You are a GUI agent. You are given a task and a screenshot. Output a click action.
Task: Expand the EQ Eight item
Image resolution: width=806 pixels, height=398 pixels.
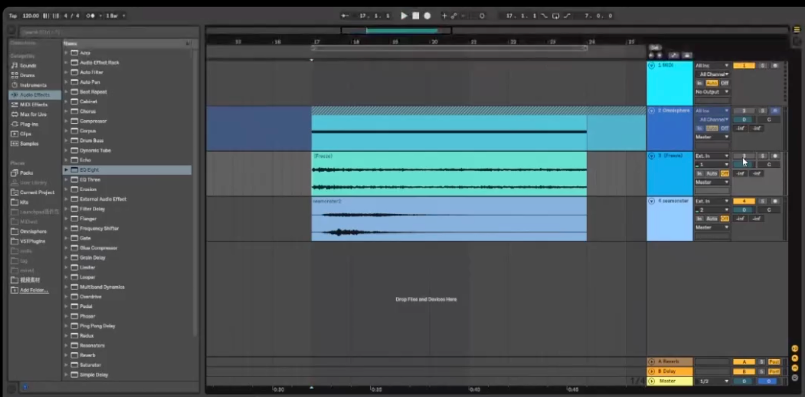tap(66, 170)
